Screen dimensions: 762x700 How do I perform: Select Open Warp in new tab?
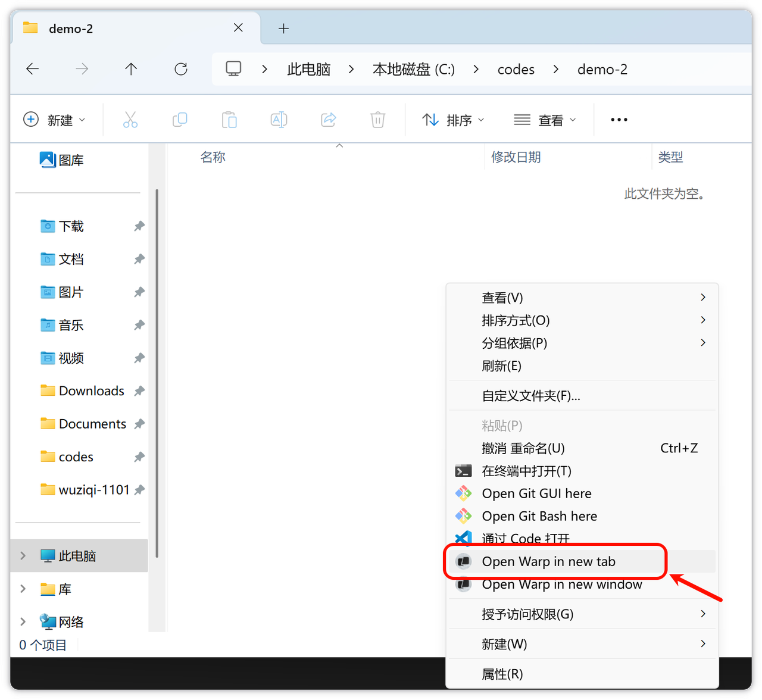click(x=548, y=561)
